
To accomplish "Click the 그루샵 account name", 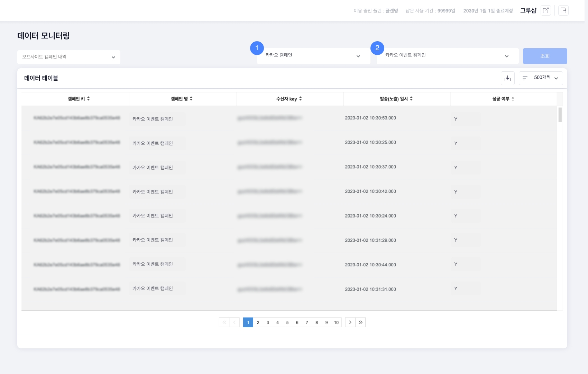I will [x=528, y=10].
